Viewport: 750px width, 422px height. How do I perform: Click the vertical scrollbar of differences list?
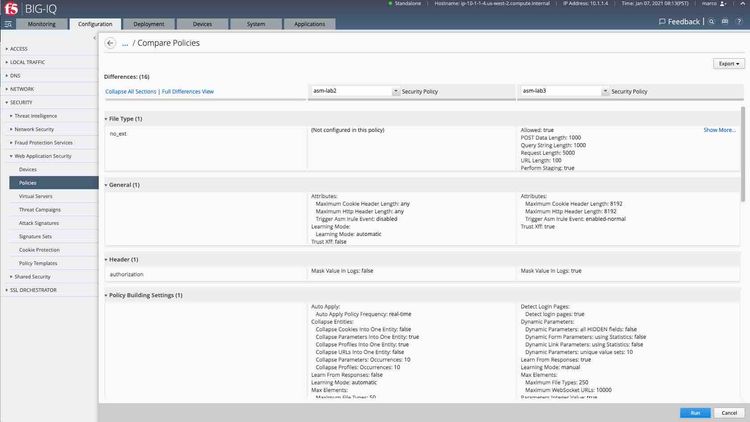click(742, 153)
